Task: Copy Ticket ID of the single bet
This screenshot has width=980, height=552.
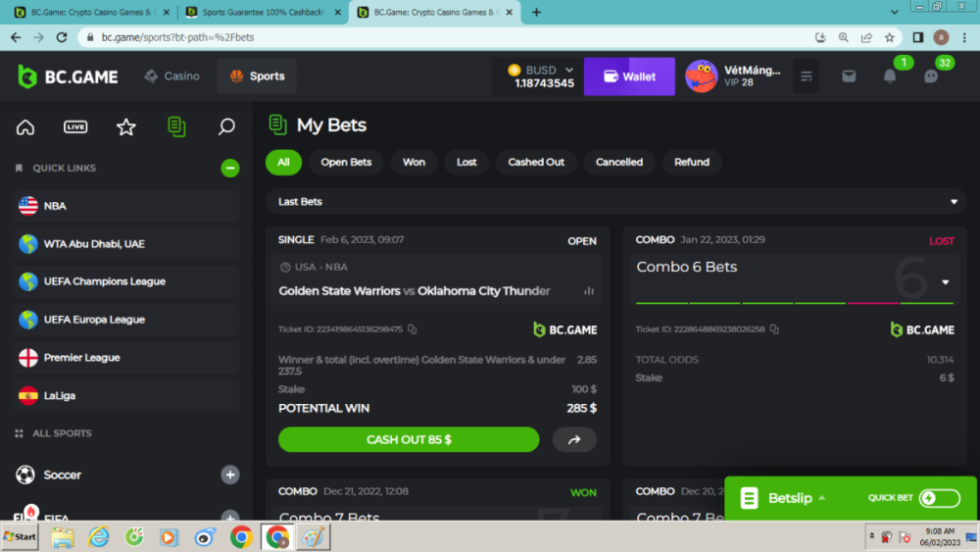Action: click(413, 329)
